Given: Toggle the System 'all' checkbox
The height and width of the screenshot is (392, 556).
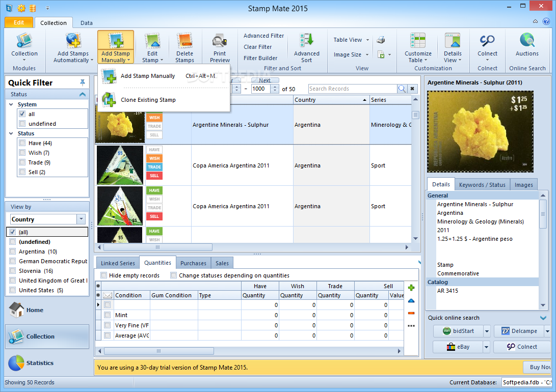Looking at the screenshot, I should tap(22, 114).
